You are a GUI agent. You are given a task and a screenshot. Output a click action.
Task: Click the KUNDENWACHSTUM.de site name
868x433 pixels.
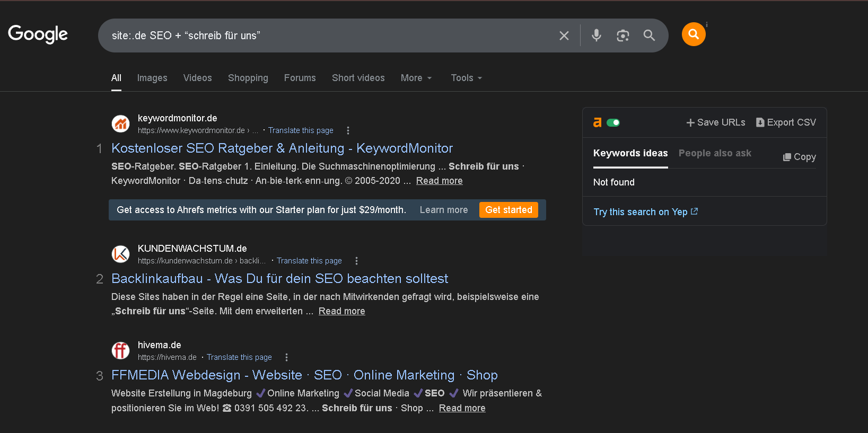tap(192, 249)
